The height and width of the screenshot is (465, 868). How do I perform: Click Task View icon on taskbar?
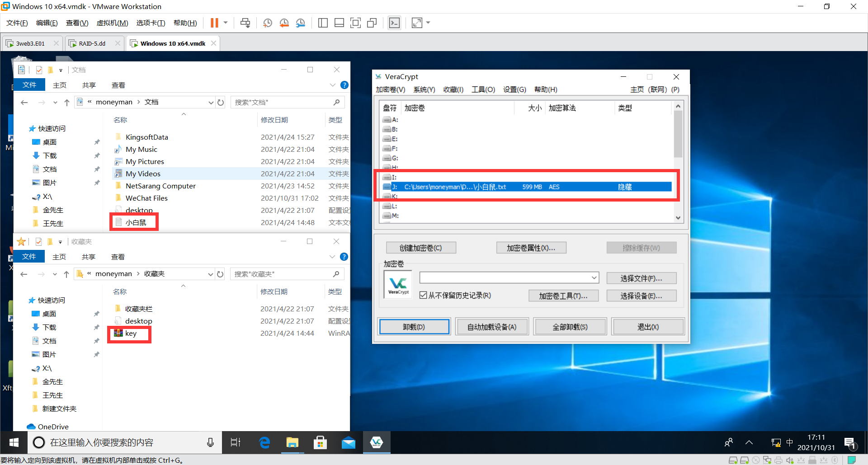pos(236,442)
